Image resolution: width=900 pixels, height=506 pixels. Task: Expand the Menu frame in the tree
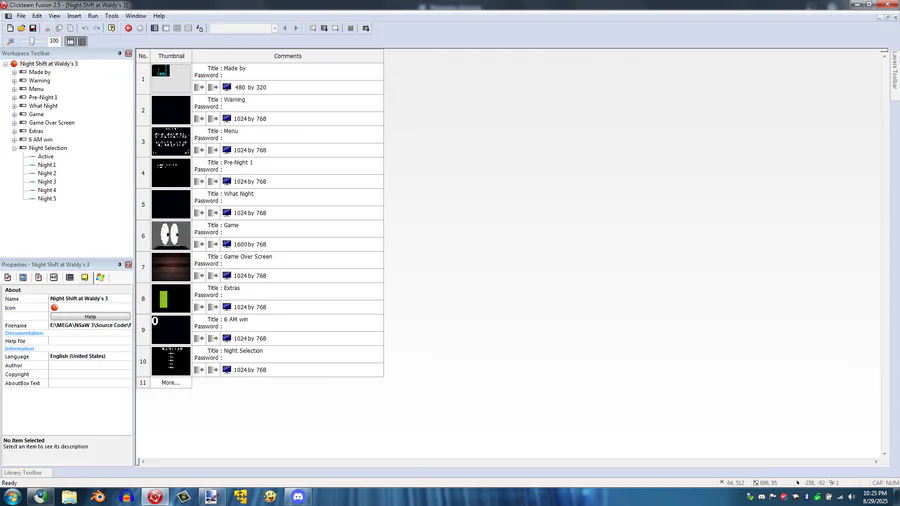coord(14,89)
